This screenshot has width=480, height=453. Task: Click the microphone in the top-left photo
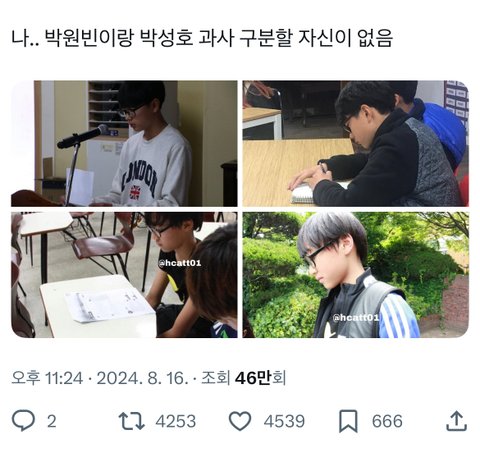coord(83,136)
